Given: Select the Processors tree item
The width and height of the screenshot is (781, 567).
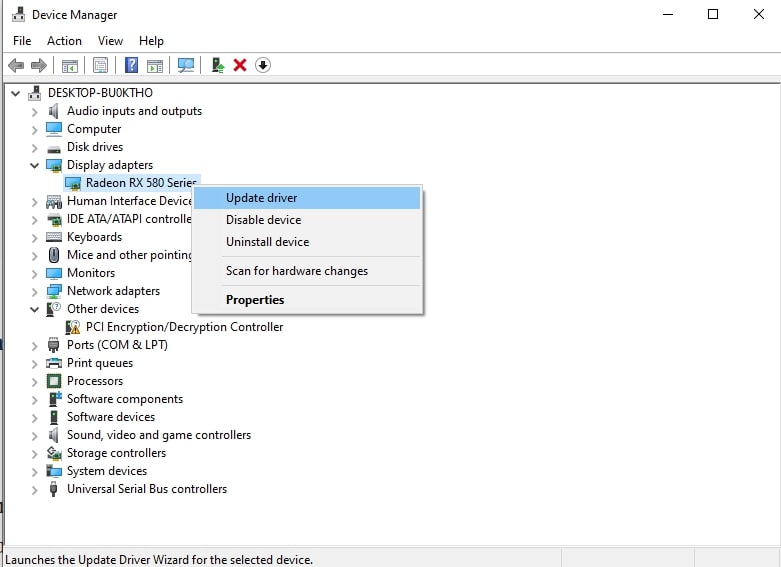Looking at the screenshot, I should (x=95, y=381).
